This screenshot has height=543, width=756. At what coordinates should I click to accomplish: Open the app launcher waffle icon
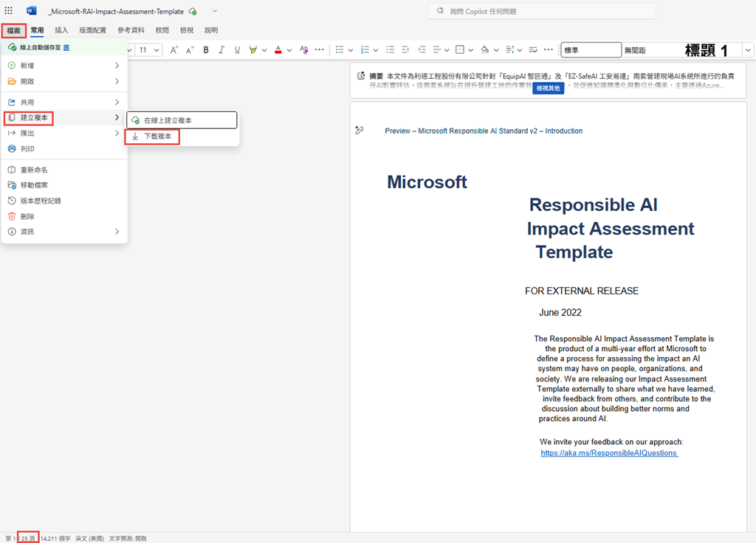[9, 10]
